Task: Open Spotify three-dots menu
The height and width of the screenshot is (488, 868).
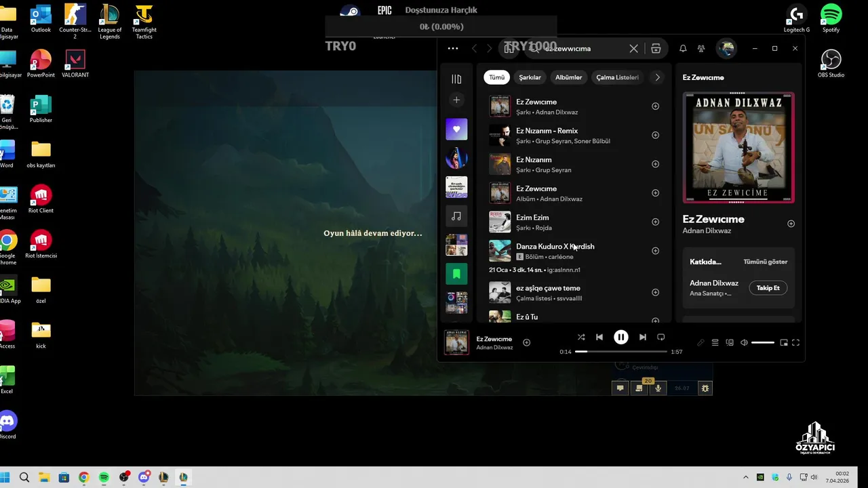Action: pyautogui.click(x=453, y=49)
